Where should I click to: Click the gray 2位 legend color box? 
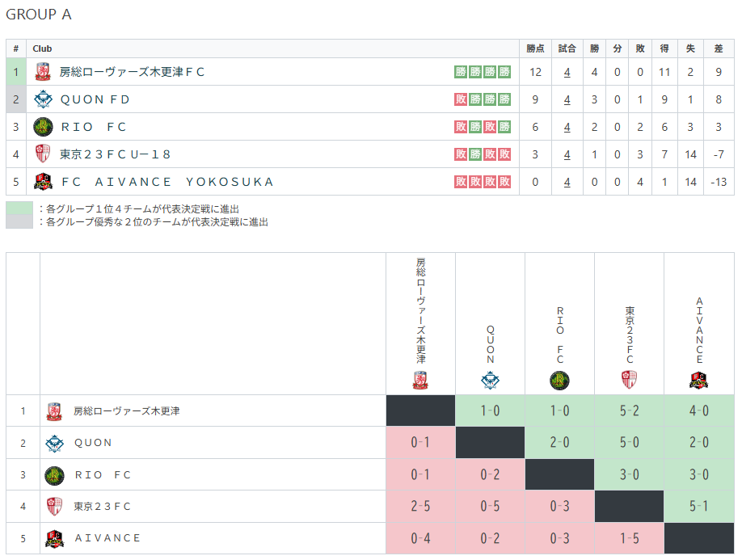point(19,221)
